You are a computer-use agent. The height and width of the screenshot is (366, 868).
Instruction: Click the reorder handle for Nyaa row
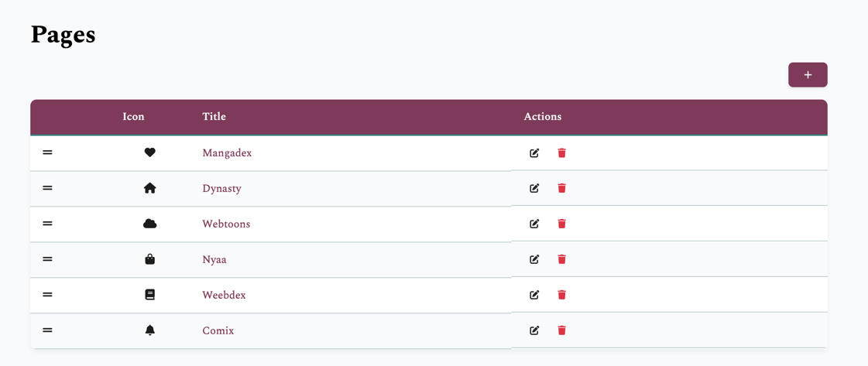click(47, 259)
